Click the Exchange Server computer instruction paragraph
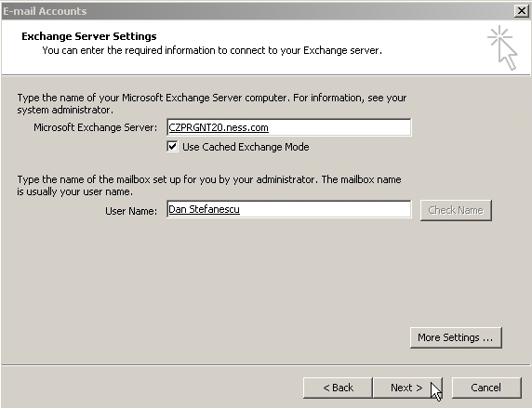 (x=212, y=104)
